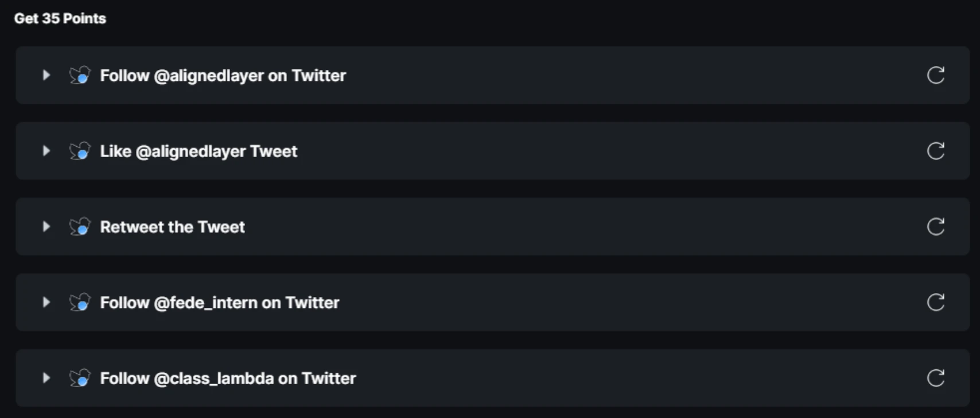
Task: Verify Follow @class_lambda task with refresh icon
Action: point(935,378)
